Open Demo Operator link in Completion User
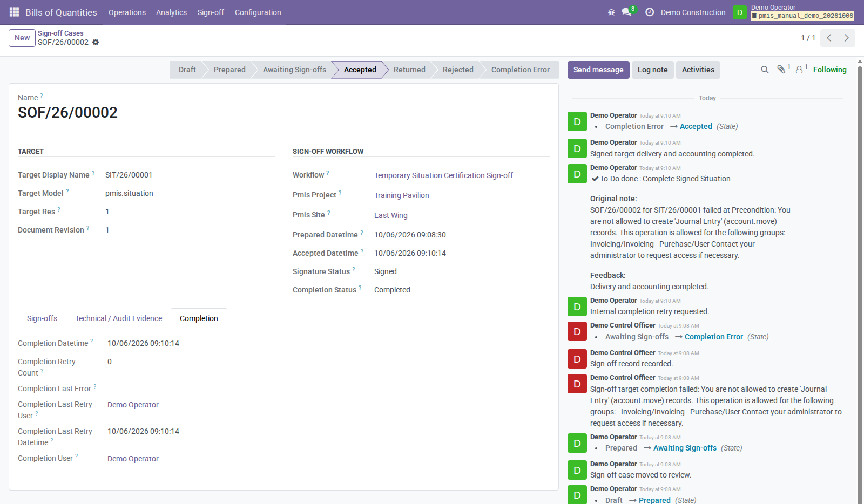864x504 pixels. click(133, 459)
